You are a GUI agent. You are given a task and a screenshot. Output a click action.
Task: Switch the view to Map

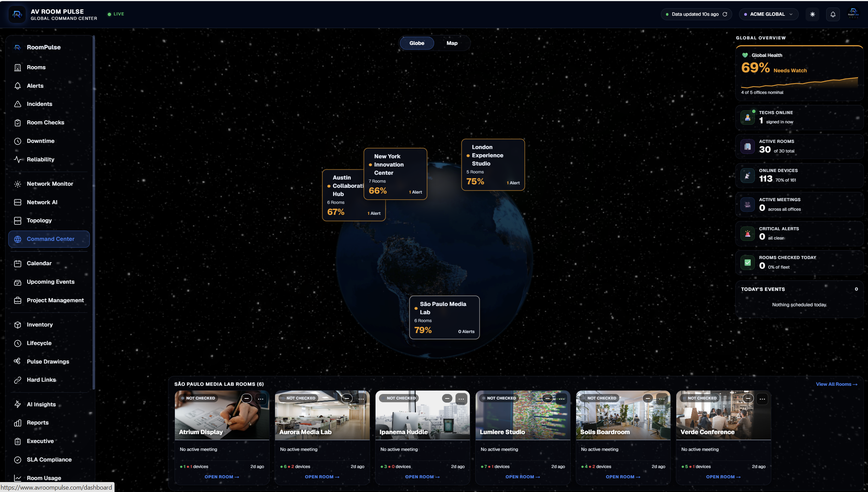click(x=452, y=43)
